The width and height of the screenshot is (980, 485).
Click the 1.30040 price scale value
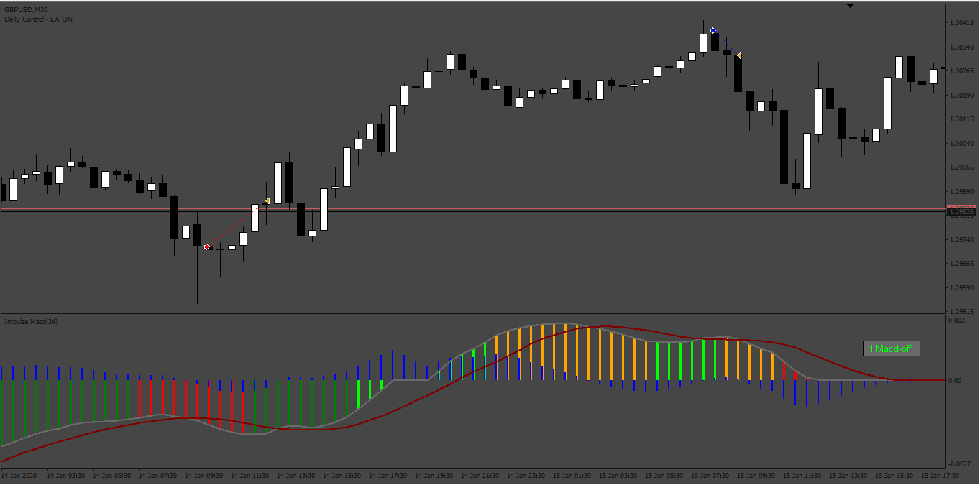(961, 144)
